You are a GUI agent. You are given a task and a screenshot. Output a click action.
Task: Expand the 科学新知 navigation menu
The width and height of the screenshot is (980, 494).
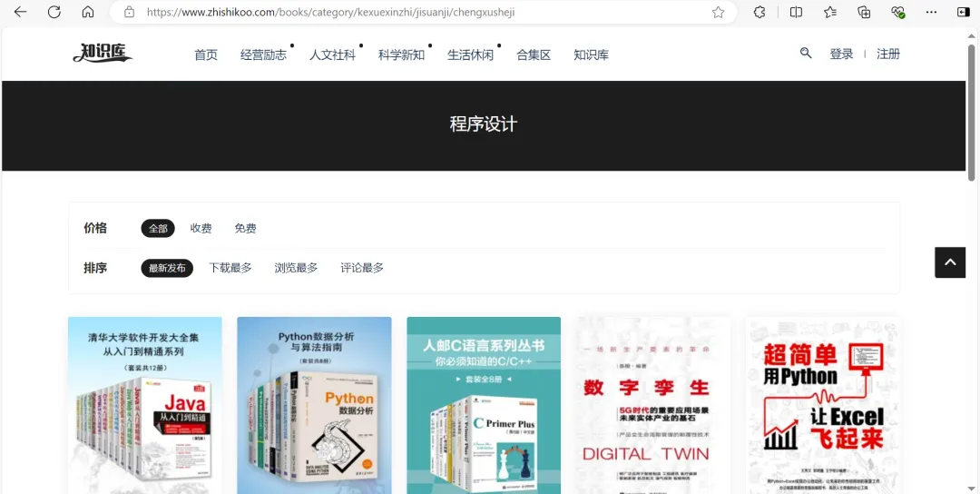coord(401,55)
